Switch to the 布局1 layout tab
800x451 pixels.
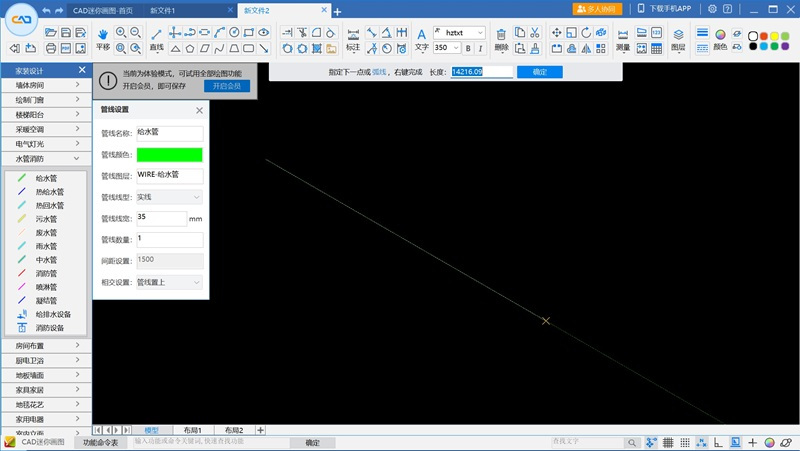click(x=192, y=430)
